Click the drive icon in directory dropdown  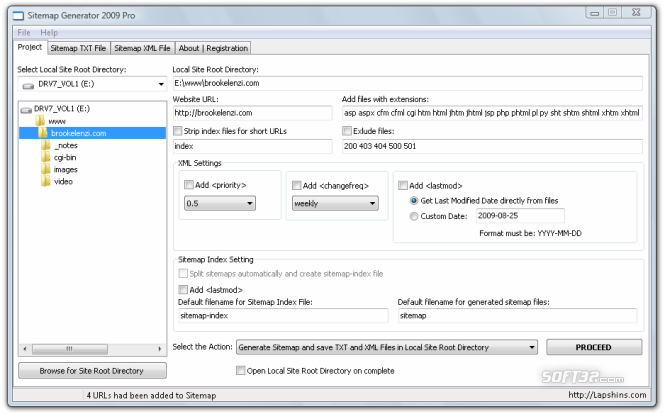point(28,85)
